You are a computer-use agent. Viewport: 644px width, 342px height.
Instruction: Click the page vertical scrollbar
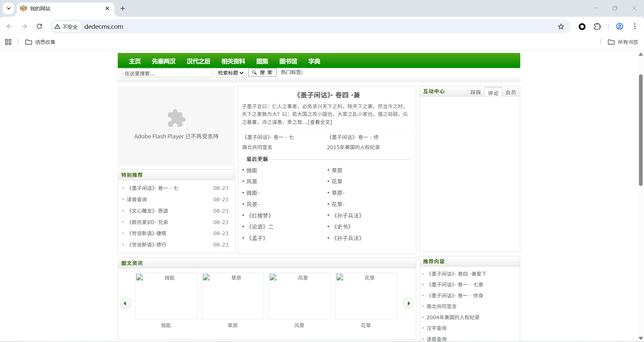[641, 130]
